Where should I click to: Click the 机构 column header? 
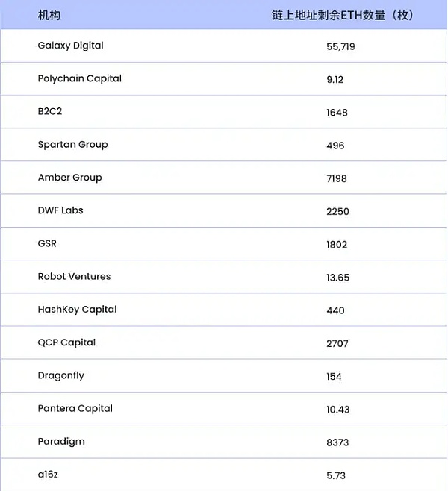(49, 15)
